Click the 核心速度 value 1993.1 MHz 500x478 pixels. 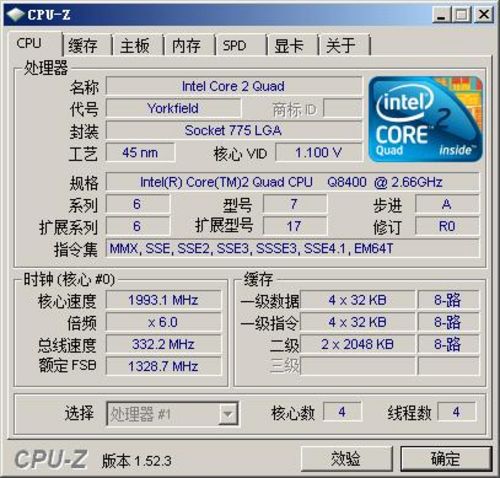(163, 300)
